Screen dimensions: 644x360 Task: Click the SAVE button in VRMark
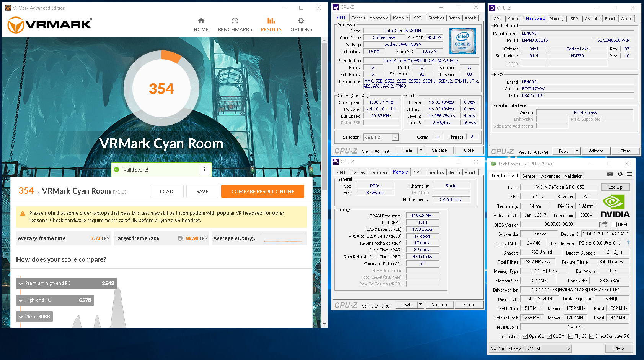202,191
